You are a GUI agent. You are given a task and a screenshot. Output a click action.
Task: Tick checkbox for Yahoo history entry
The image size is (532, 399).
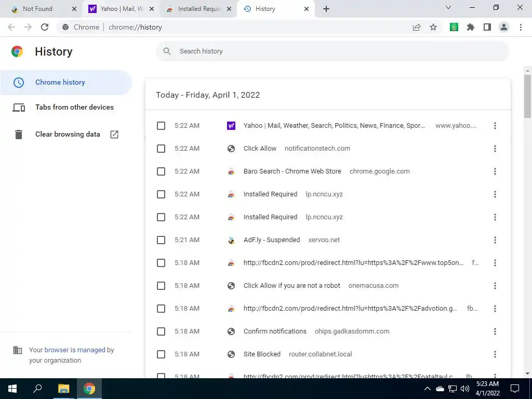(161, 126)
